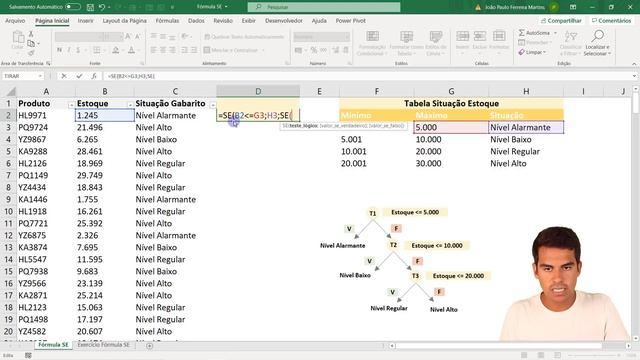640x360 pixels.
Task: Toggle Italic formatting (I)
Action: 69,50
